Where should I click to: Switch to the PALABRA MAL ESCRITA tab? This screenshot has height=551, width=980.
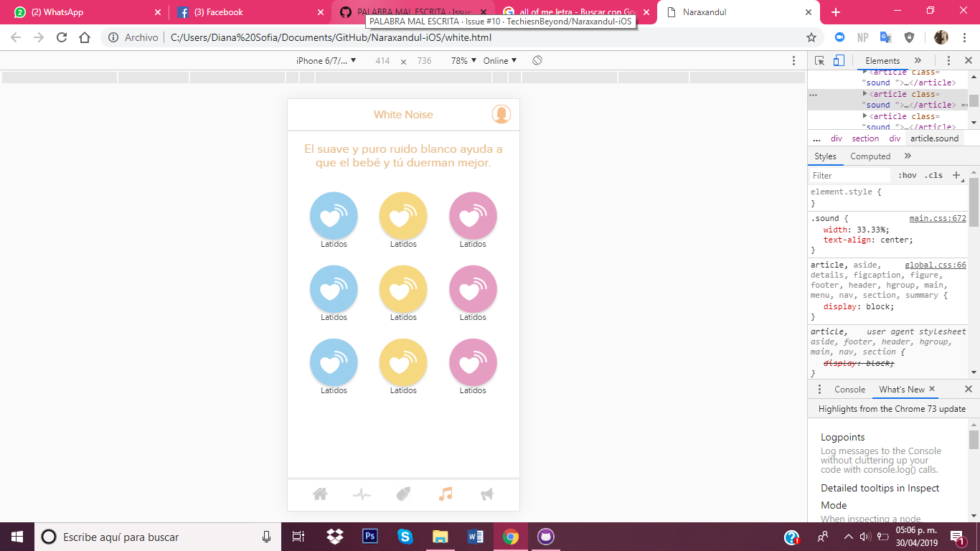coord(414,12)
